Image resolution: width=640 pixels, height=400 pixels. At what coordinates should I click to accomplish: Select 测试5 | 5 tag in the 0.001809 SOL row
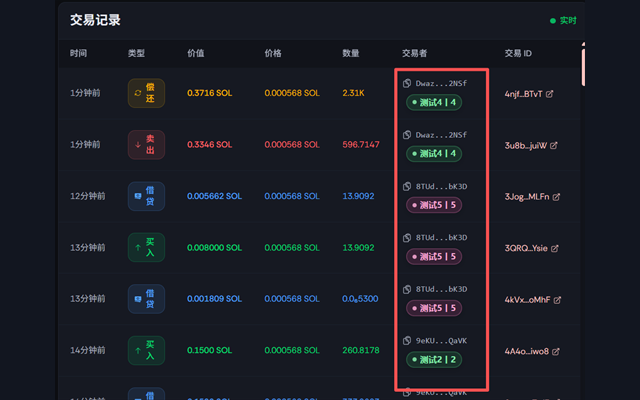[434, 308]
